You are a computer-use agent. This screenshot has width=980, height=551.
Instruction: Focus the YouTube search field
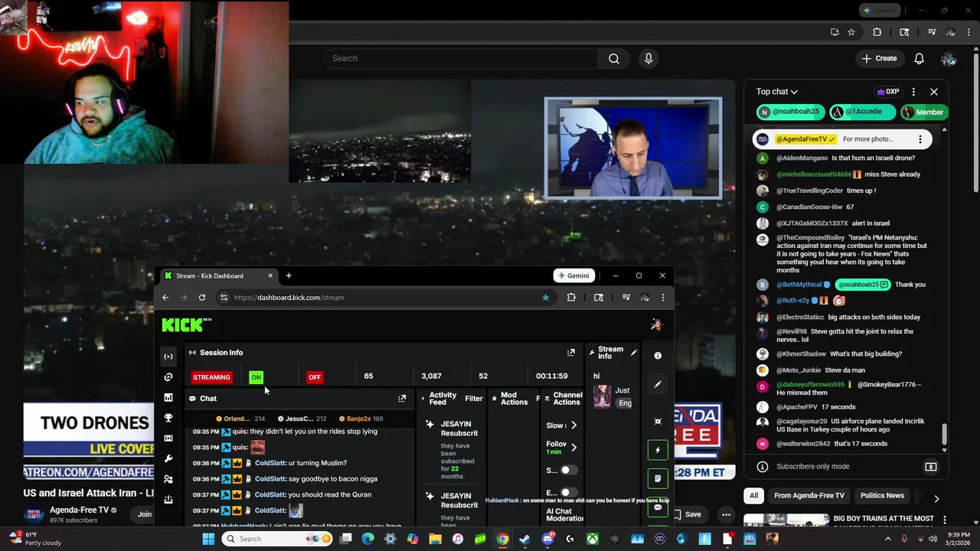pyautogui.click(x=461, y=59)
